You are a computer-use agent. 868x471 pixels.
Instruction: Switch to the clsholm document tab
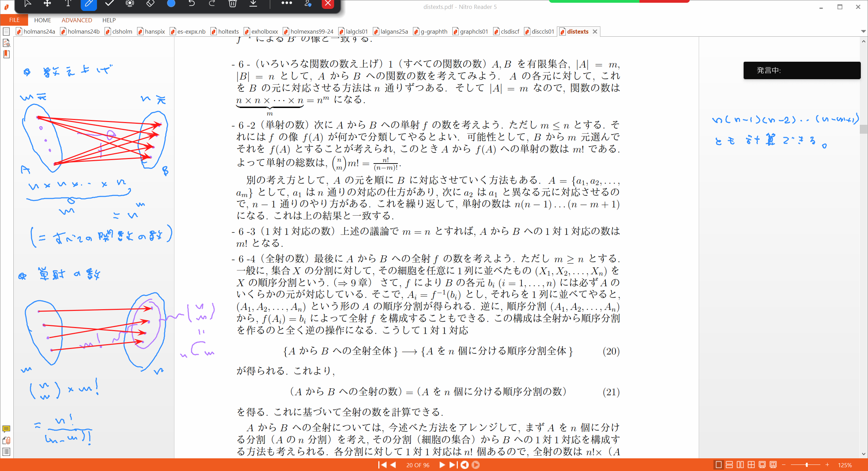coord(119,32)
